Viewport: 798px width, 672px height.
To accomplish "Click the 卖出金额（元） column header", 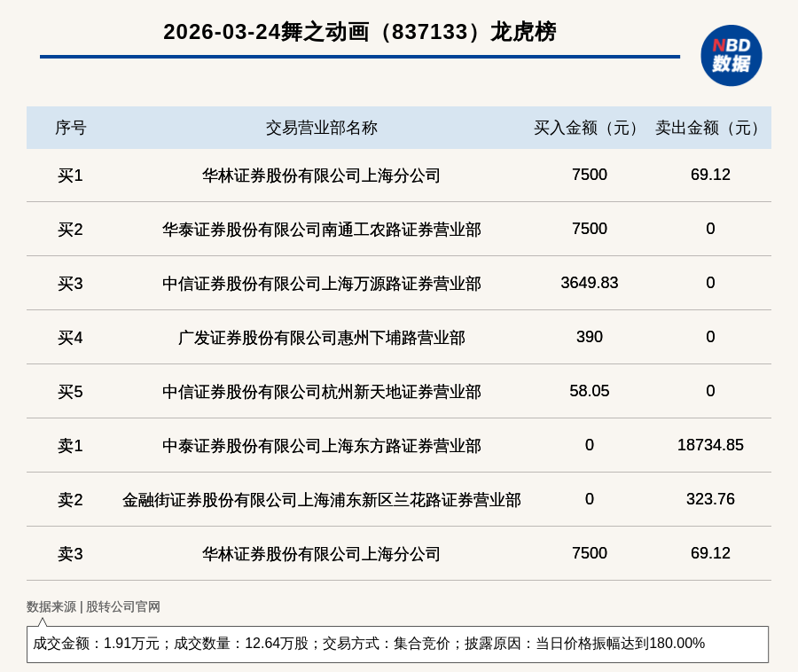I will [710, 128].
